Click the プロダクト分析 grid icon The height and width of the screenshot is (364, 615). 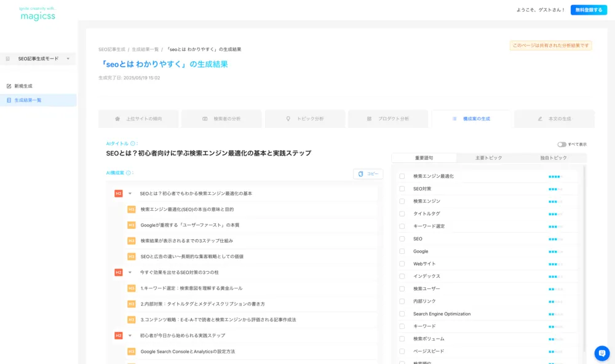(369, 119)
